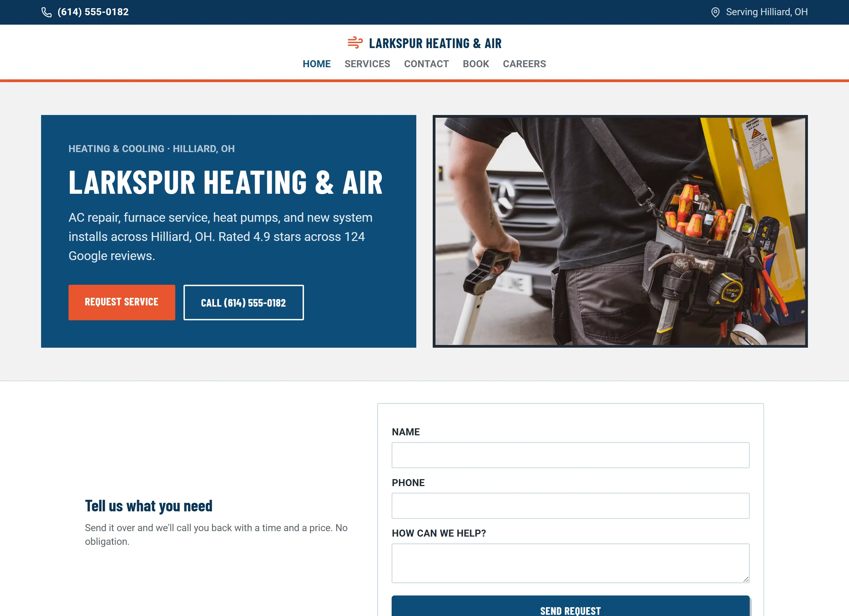Open the Contact nav item
This screenshot has height=616, width=849.
pos(426,64)
